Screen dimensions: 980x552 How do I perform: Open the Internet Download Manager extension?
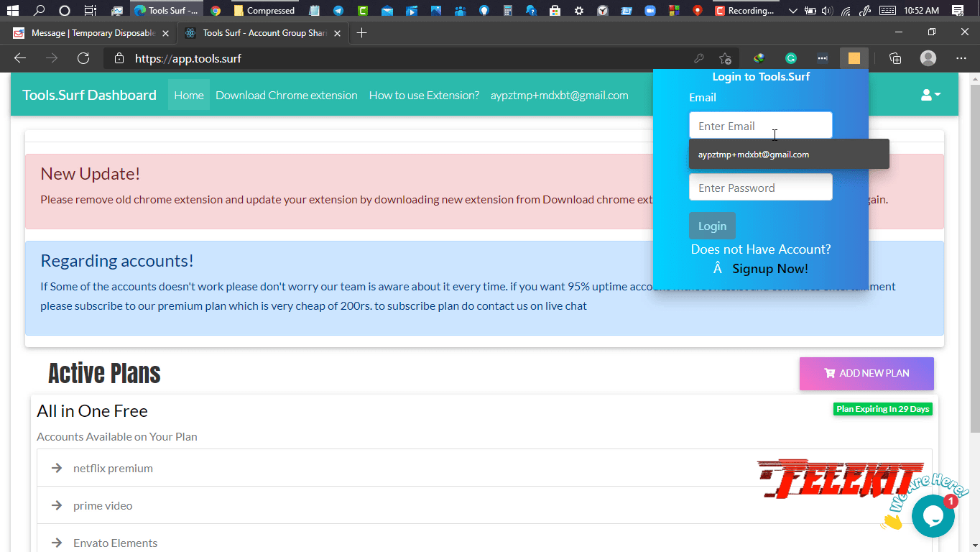coord(759,58)
